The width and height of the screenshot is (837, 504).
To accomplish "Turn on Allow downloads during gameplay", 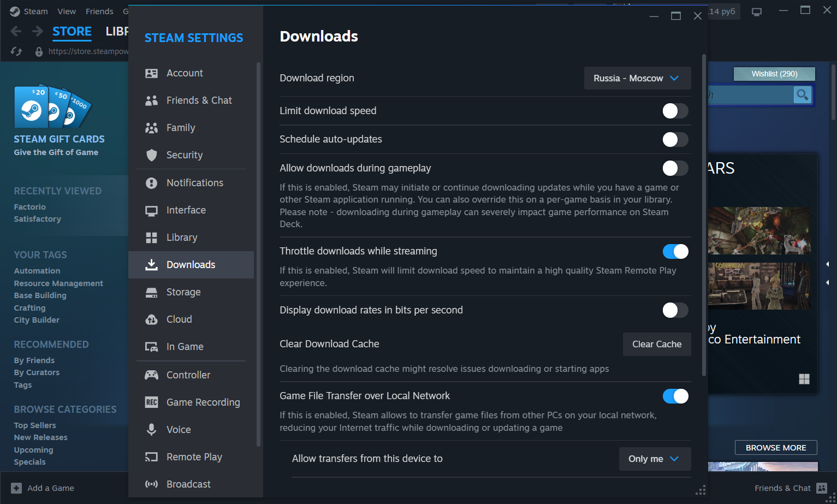I will point(675,168).
